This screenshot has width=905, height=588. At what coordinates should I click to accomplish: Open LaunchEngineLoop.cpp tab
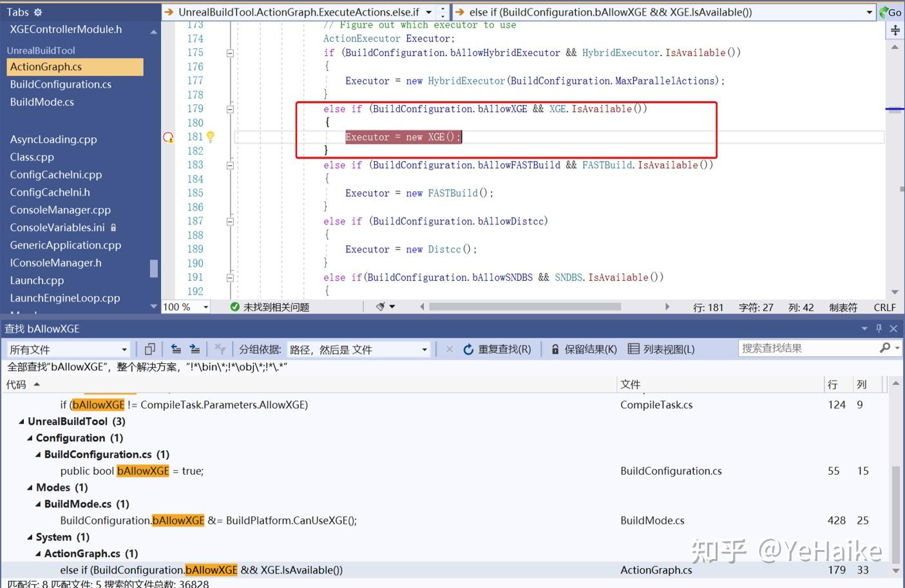coord(65,298)
